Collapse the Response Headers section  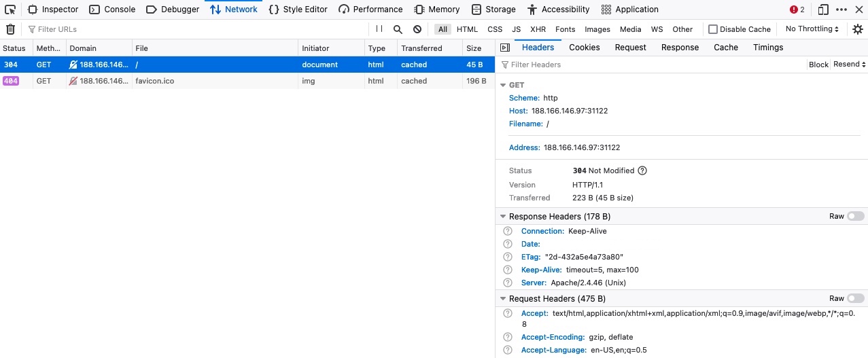[503, 217]
